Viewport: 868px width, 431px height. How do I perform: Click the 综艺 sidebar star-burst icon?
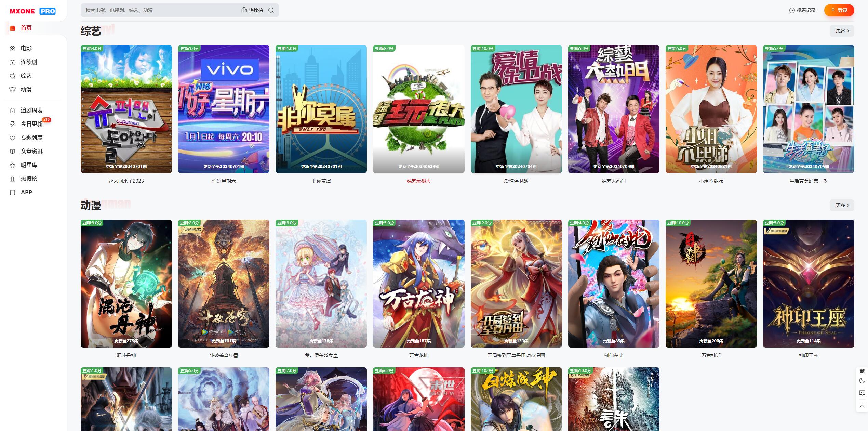pyautogui.click(x=13, y=76)
